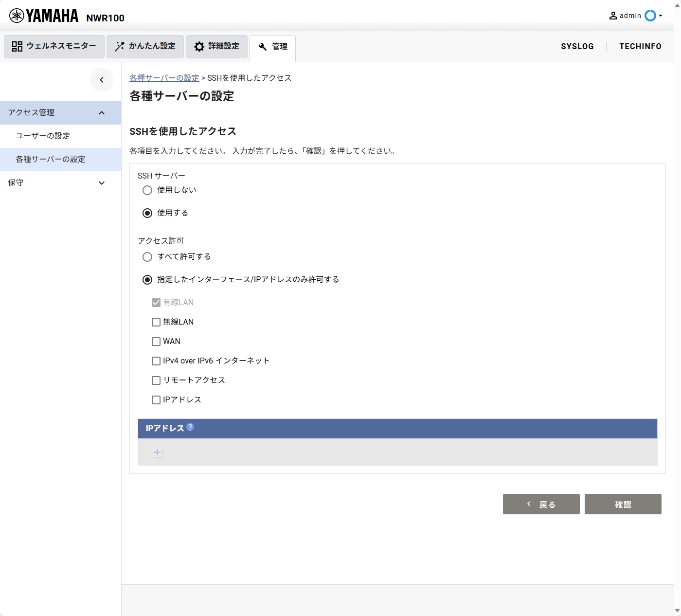The height and width of the screenshot is (616, 681).
Task: Select the すべて許可する radio button
Action: coord(147,257)
